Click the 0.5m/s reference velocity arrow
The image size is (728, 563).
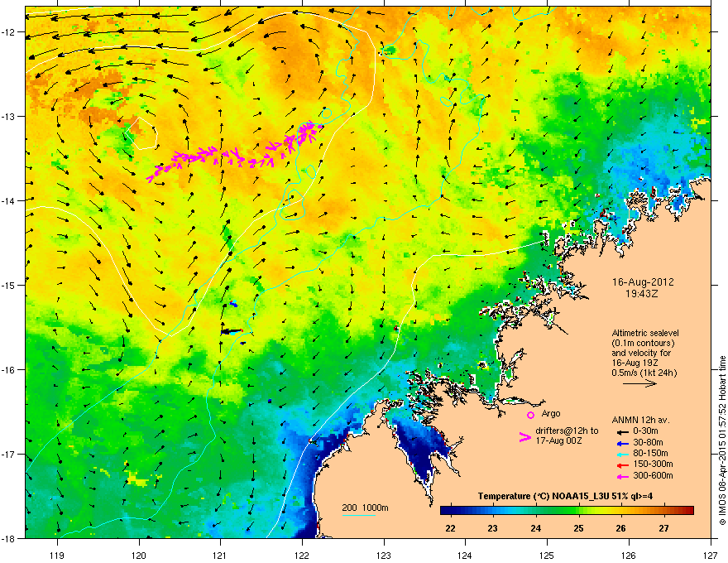click(639, 383)
